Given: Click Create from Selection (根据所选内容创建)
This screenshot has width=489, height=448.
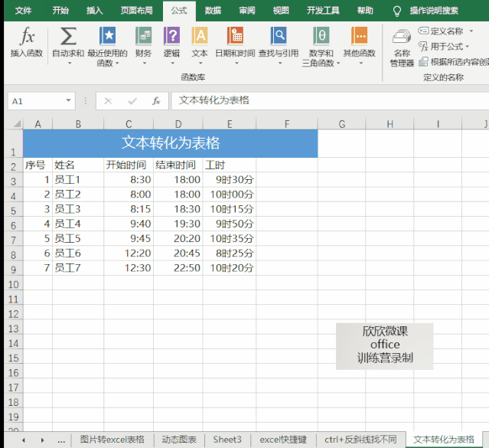Looking at the screenshot, I should tap(454, 62).
